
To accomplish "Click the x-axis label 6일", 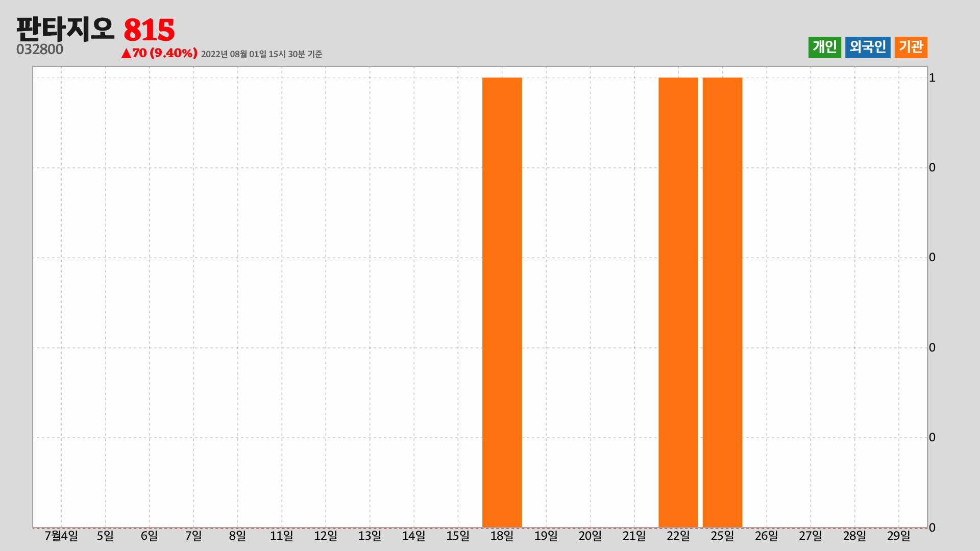I will (149, 536).
